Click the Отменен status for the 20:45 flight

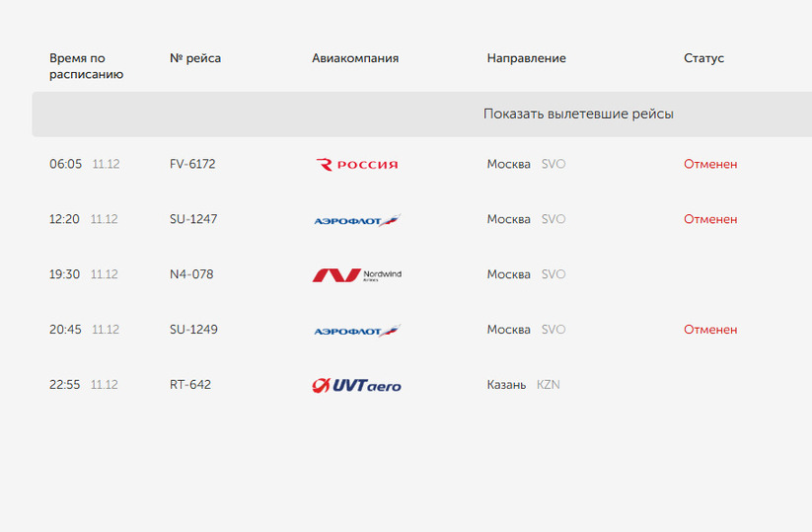pos(710,330)
